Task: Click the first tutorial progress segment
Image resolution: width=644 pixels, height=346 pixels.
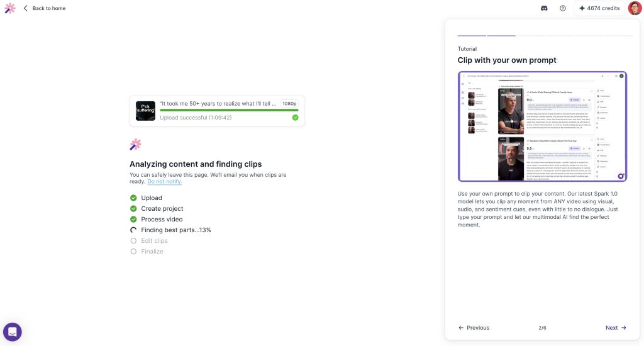Action: click(x=471, y=36)
